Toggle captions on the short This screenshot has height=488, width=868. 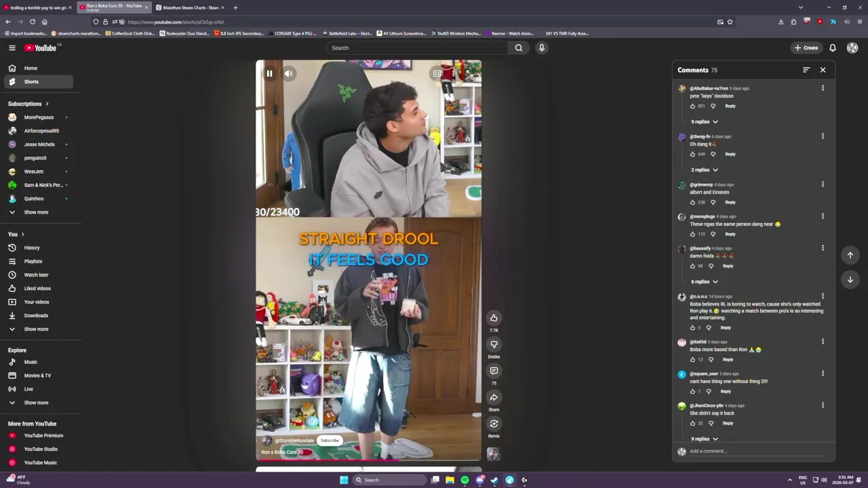[x=437, y=73]
